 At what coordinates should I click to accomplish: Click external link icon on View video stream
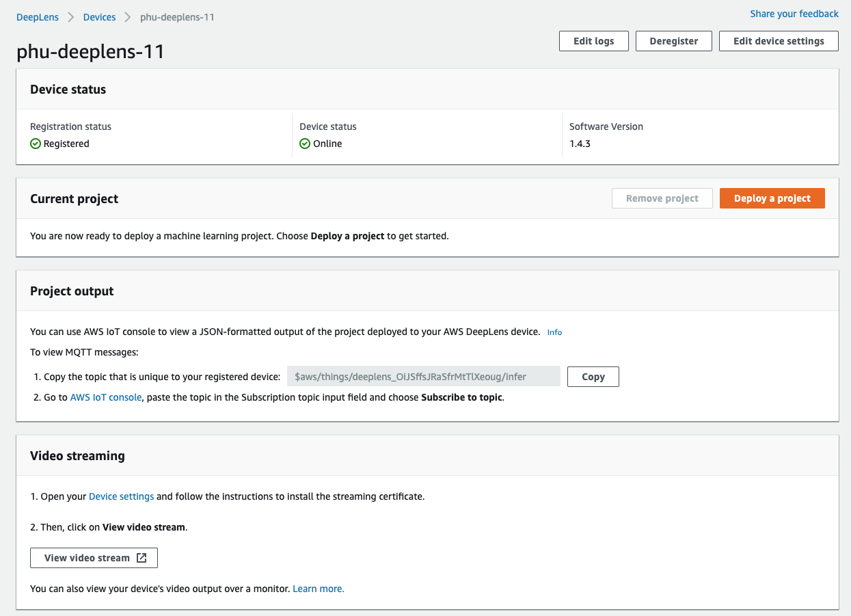141,558
